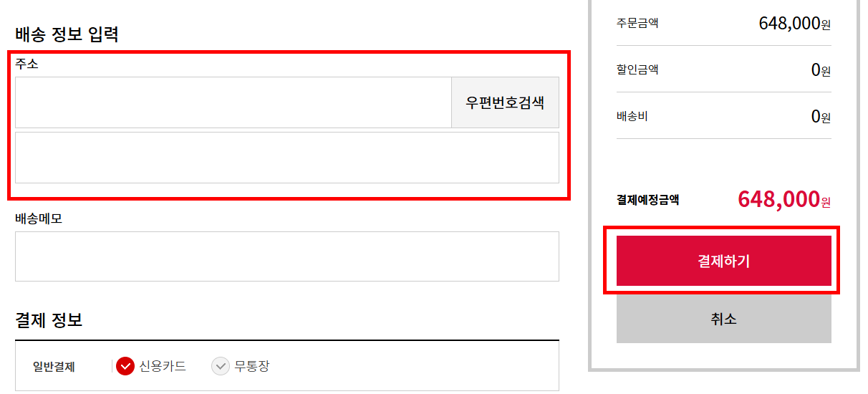
Task: Click the red checkmark icon beside 신용카드
Action: click(125, 366)
